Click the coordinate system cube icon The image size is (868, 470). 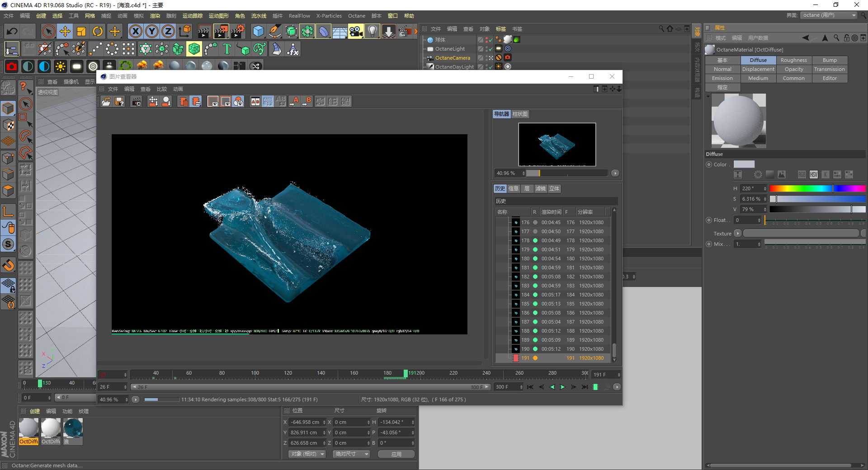[x=185, y=31]
